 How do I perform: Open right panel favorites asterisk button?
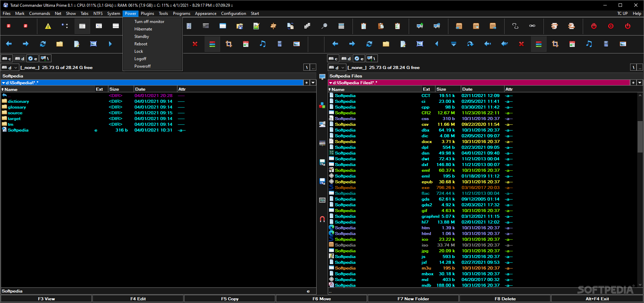(633, 83)
